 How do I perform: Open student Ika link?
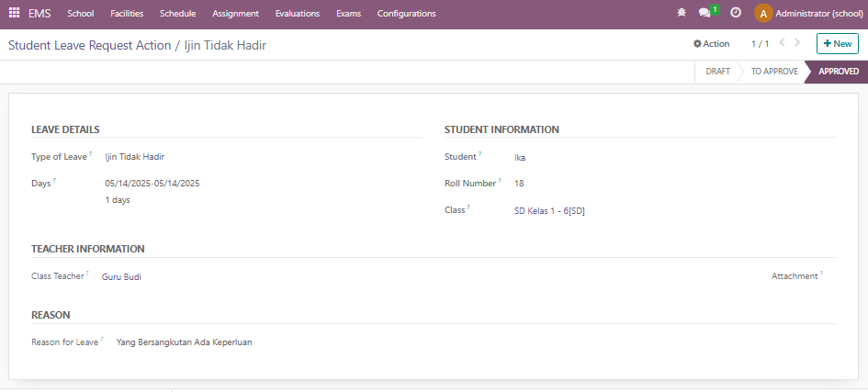click(520, 158)
